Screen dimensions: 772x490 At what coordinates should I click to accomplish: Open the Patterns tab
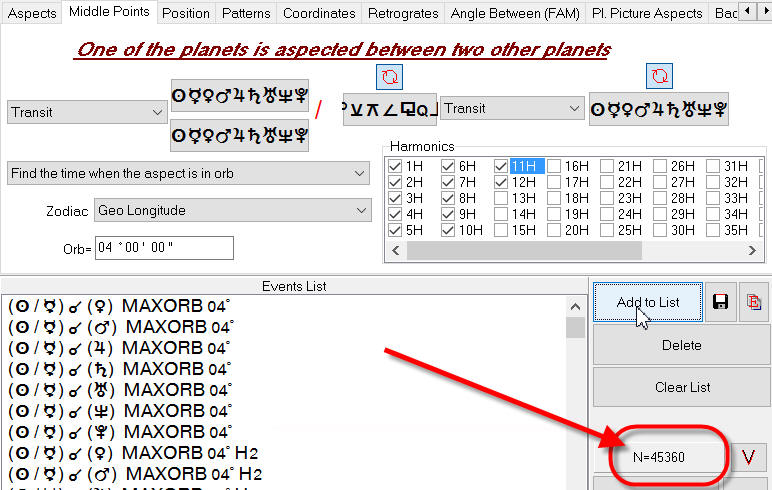point(246,13)
